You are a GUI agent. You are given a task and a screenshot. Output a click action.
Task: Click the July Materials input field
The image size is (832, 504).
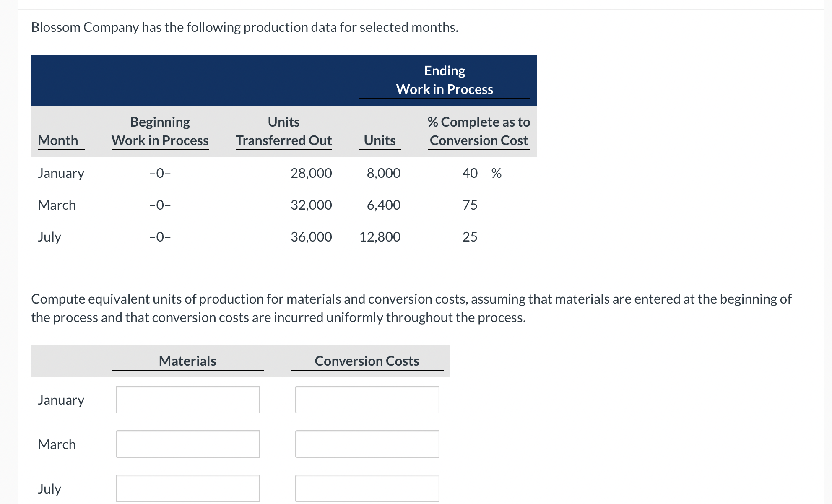click(x=187, y=488)
